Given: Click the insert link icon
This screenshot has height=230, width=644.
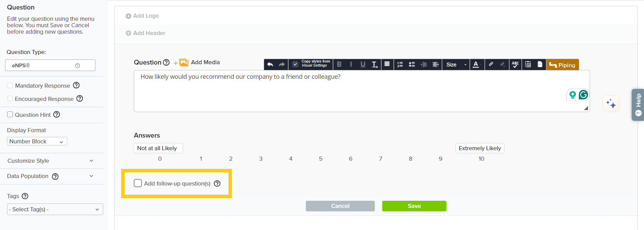Looking at the screenshot, I should [x=491, y=64].
